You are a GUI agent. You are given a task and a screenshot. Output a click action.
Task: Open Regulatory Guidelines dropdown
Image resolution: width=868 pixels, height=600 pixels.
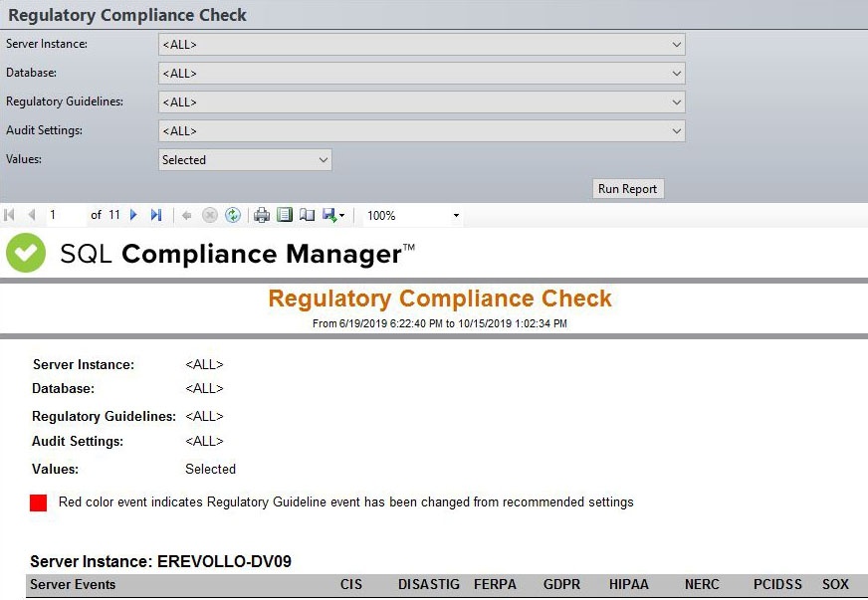422,101
